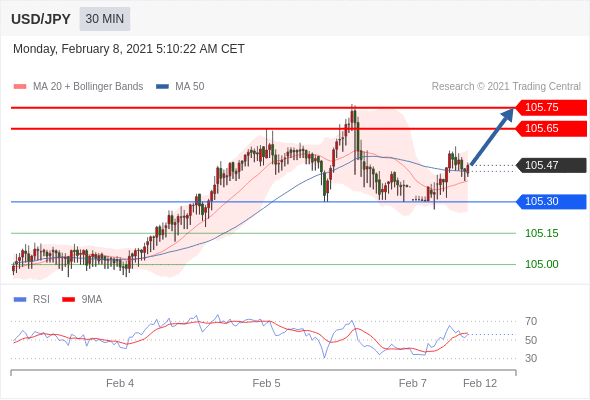The width and height of the screenshot is (590, 400).
Task: Select the 105.47 current price tag
Action: [x=551, y=165]
